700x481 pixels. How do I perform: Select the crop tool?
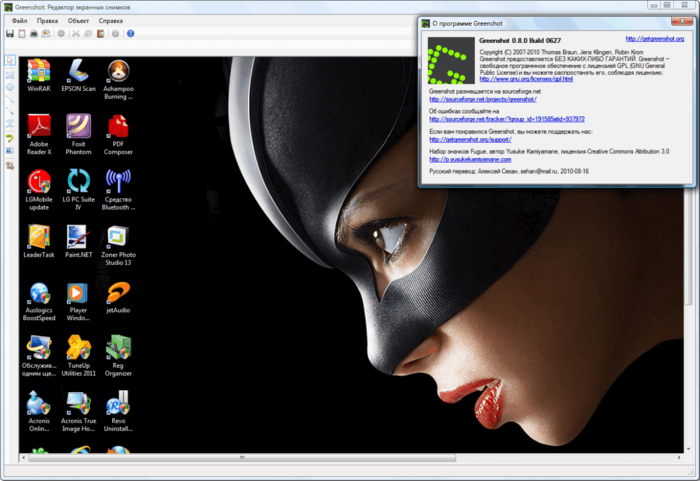coord(10,166)
